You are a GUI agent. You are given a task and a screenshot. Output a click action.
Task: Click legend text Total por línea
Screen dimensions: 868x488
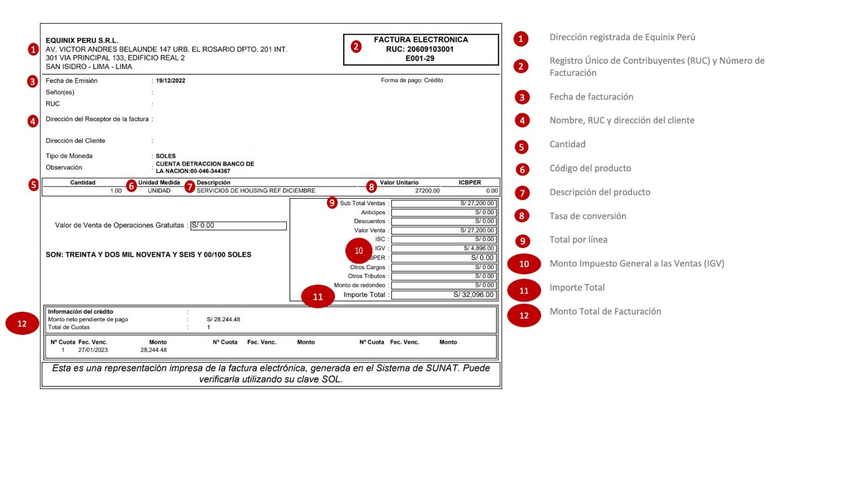pos(578,240)
